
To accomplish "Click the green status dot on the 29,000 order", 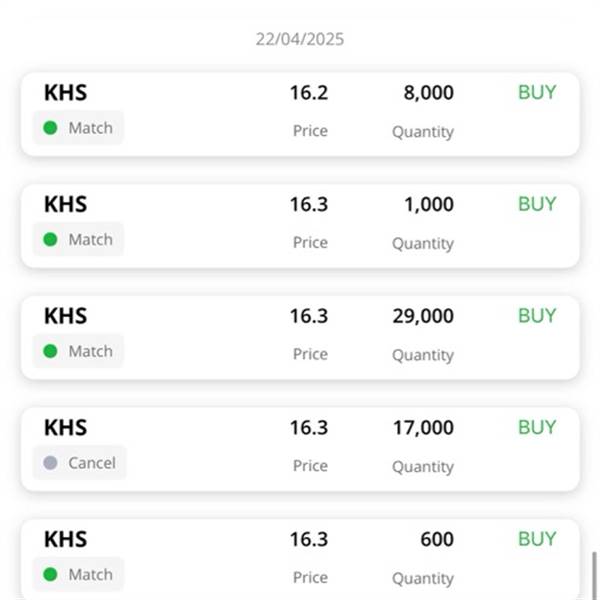I will [x=50, y=351].
